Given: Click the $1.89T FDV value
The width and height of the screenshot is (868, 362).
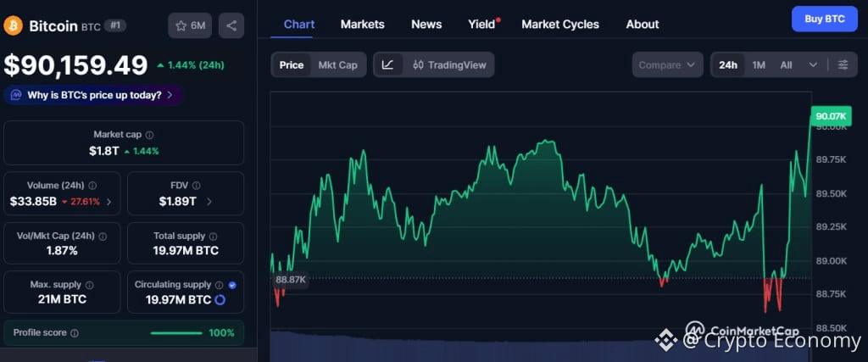Looking at the screenshot, I should click(177, 202).
